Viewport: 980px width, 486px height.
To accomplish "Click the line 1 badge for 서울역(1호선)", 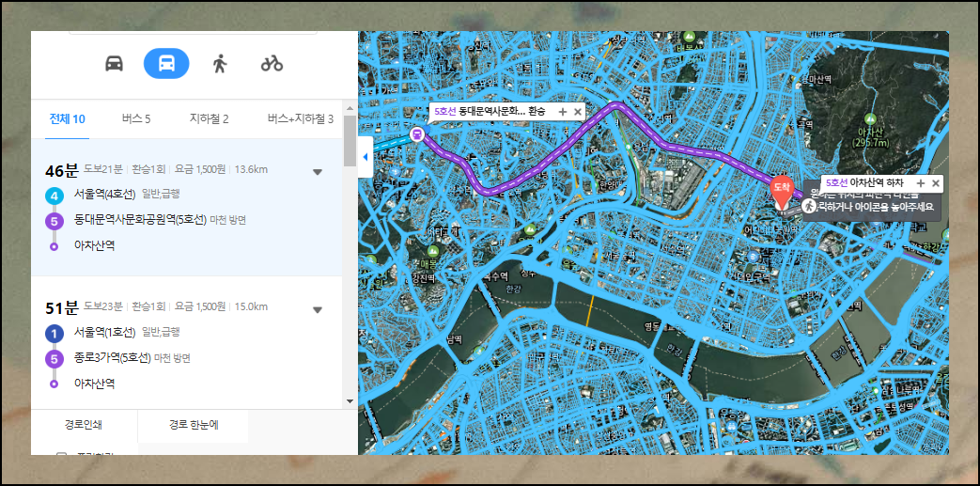I will click(x=54, y=334).
